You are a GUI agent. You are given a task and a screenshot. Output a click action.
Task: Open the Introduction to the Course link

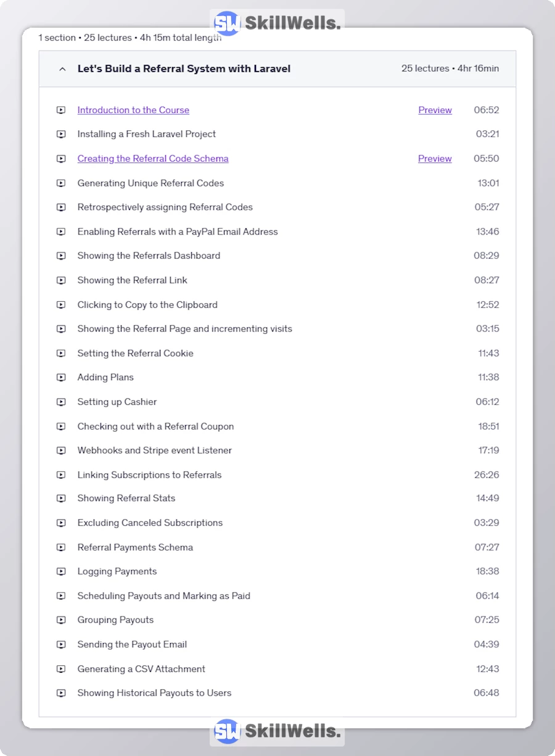(133, 110)
